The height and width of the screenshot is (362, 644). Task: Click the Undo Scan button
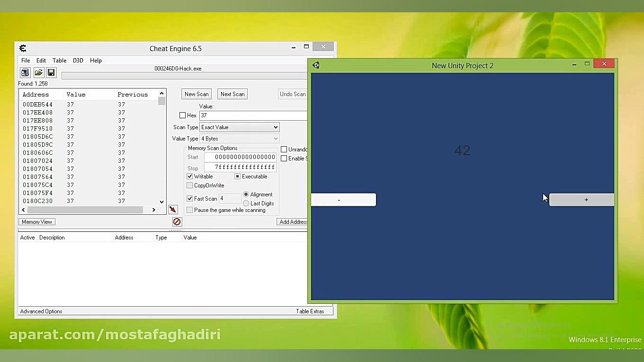coord(293,94)
